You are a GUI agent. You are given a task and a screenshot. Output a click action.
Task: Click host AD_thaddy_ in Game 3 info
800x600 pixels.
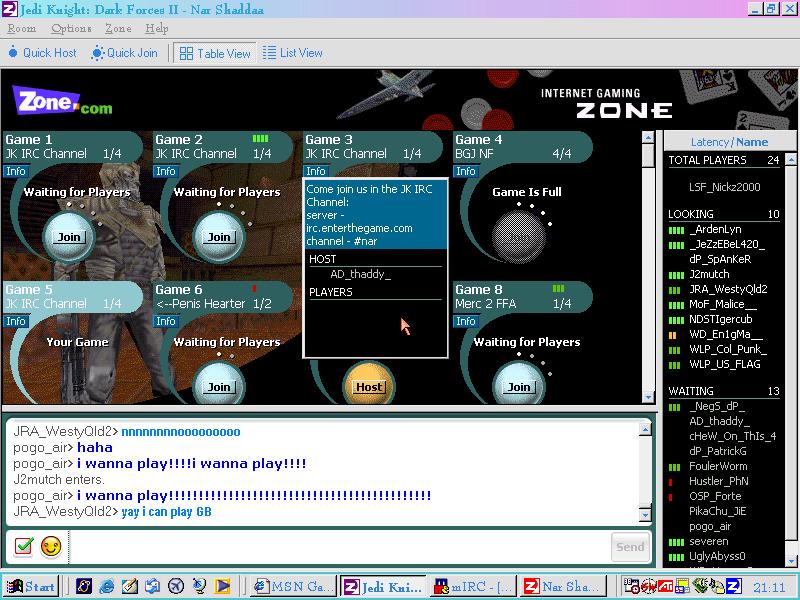pyautogui.click(x=360, y=274)
